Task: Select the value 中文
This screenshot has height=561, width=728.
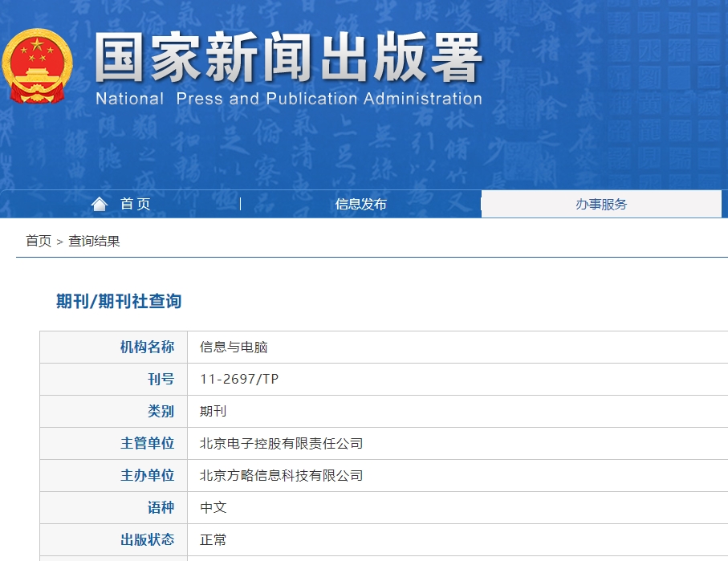Action: pyautogui.click(x=214, y=507)
